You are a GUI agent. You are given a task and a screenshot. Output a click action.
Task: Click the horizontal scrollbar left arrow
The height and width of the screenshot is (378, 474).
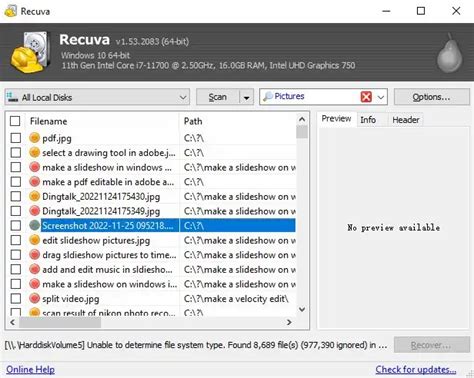[x=12, y=322]
